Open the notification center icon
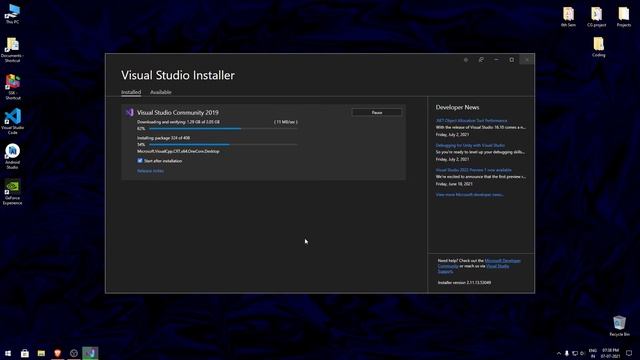640x360 pixels. click(x=629, y=353)
